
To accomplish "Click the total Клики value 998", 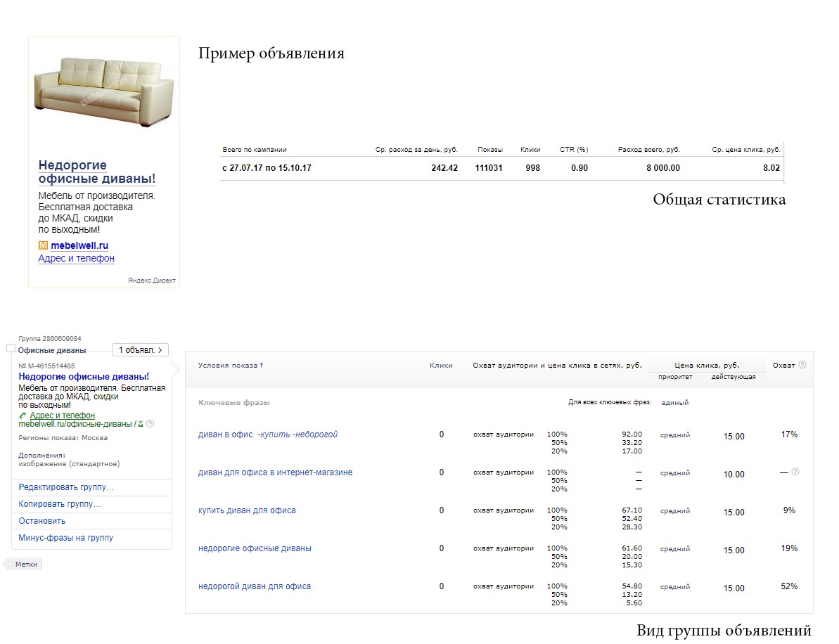I will tap(532, 168).
